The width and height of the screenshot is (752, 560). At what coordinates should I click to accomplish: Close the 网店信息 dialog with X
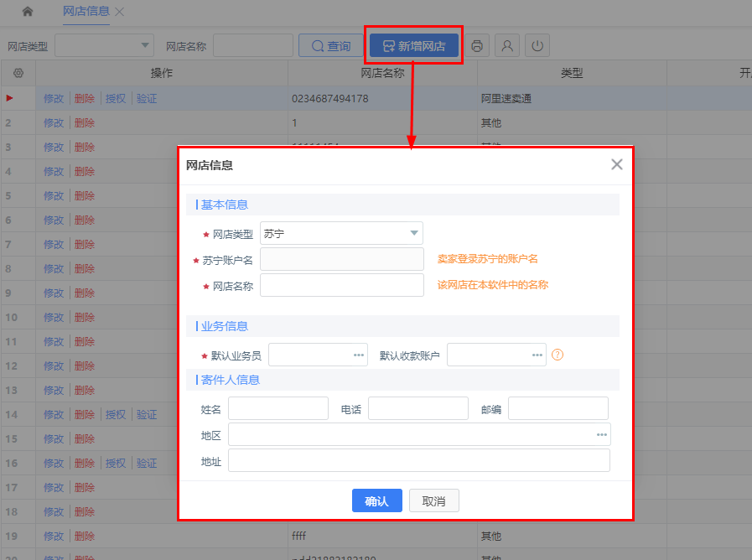click(617, 164)
